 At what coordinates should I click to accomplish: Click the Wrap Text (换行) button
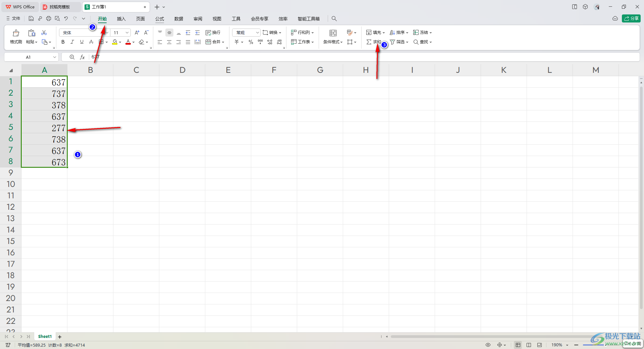pyautogui.click(x=213, y=33)
